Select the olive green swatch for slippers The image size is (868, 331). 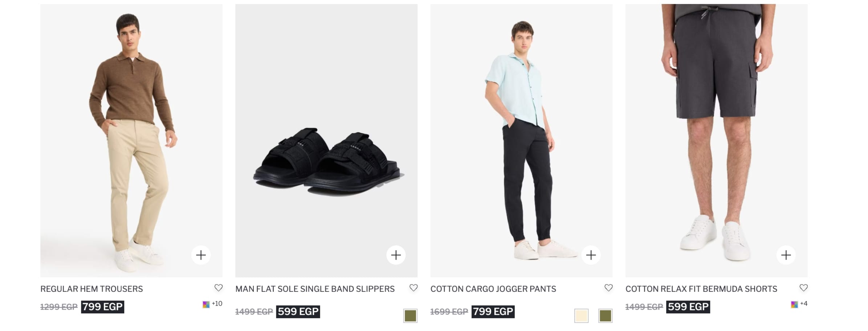click(410, 316)
